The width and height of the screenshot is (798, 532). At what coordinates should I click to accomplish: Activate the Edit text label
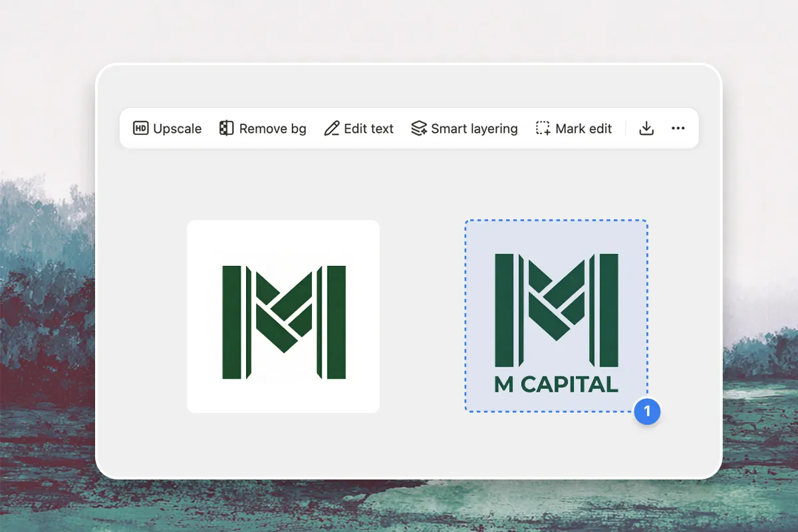tap(368, 128)
